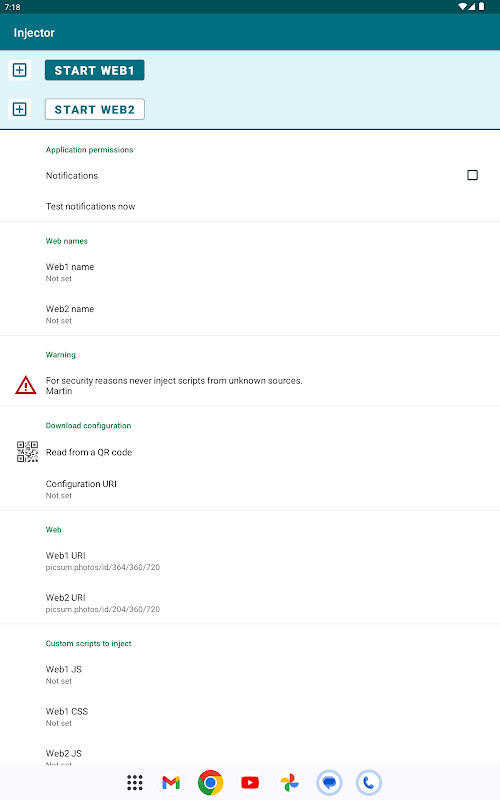
Task: Edit the Web1 URI entry
Action: pos(250,561)
